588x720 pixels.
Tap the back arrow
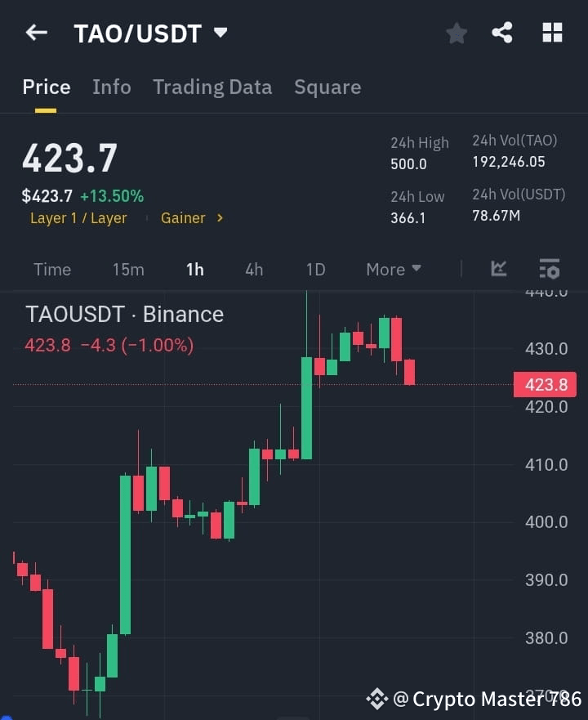(34, 32)
